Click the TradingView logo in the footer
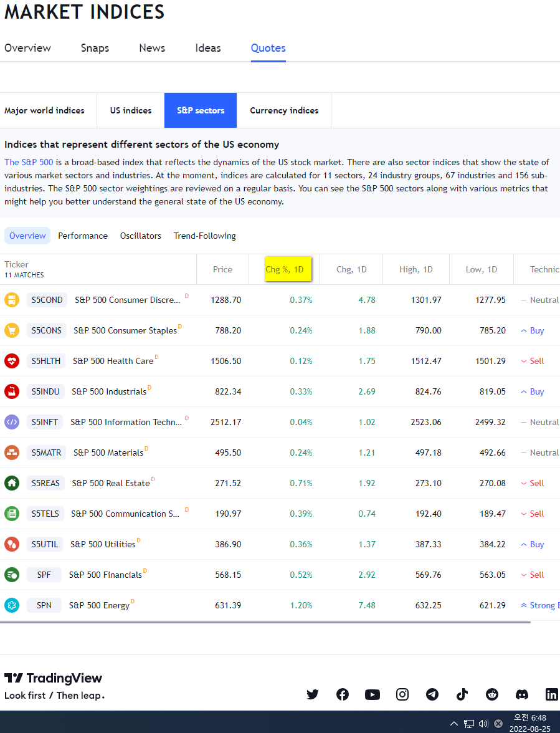560x733 pixels. coord(53,678)
